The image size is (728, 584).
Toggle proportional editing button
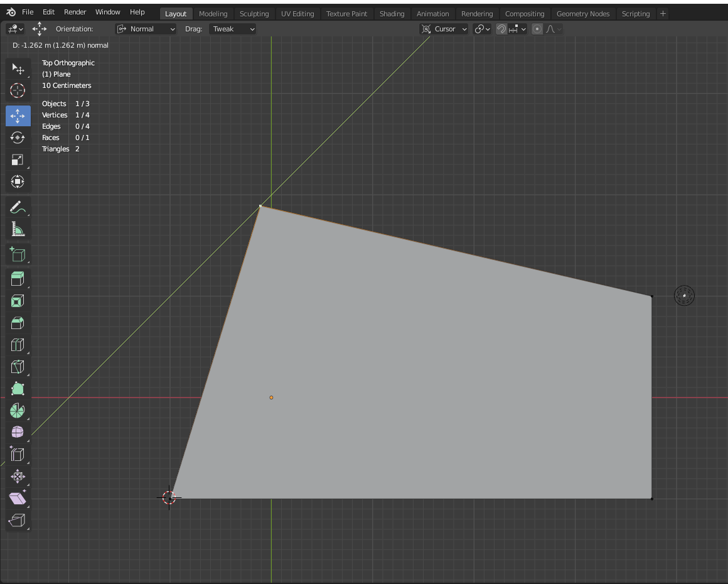(x=537, y=29)
